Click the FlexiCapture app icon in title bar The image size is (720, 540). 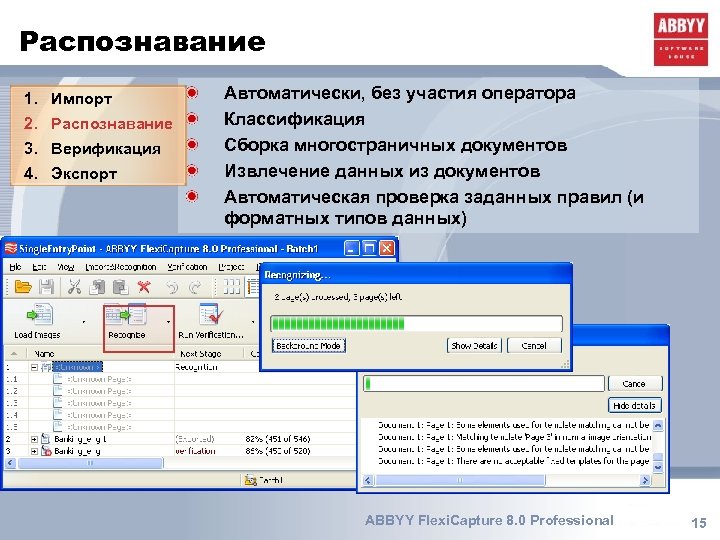[x=11, y=248]
